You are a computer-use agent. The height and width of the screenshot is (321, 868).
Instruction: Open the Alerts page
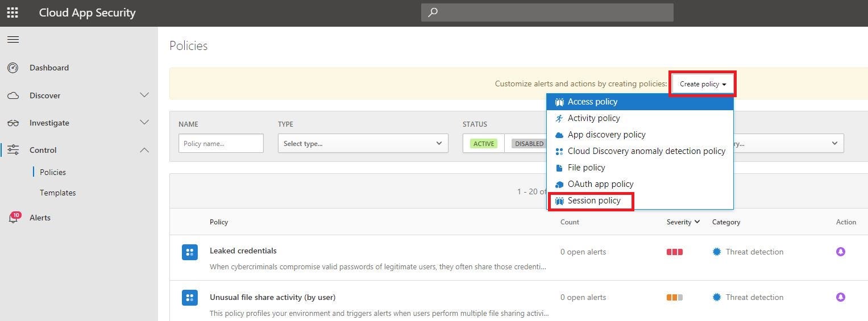click(x=40, y=218)
